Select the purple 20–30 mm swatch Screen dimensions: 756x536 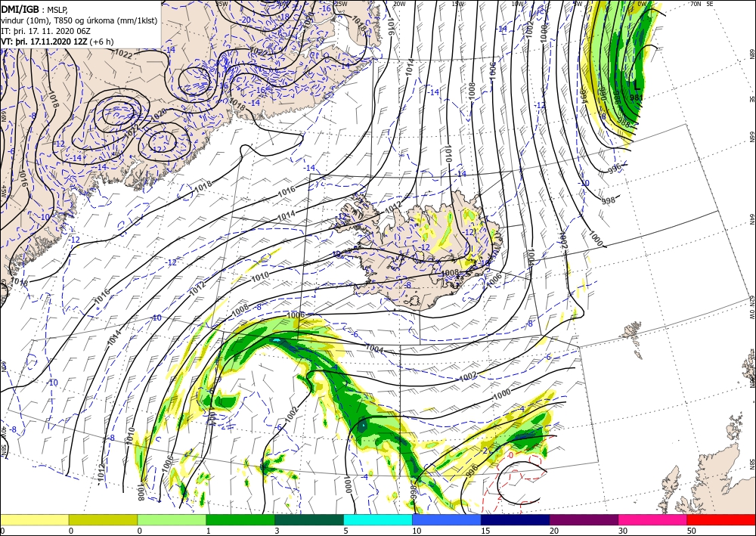[584, 519]
